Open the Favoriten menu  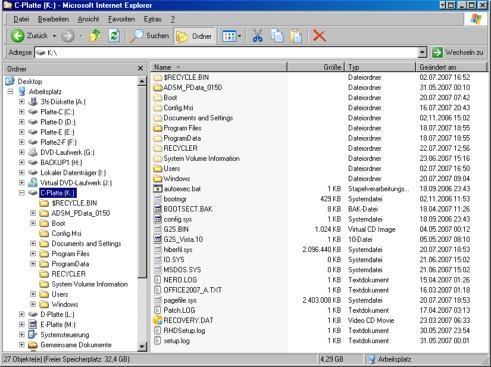point(121,19)
